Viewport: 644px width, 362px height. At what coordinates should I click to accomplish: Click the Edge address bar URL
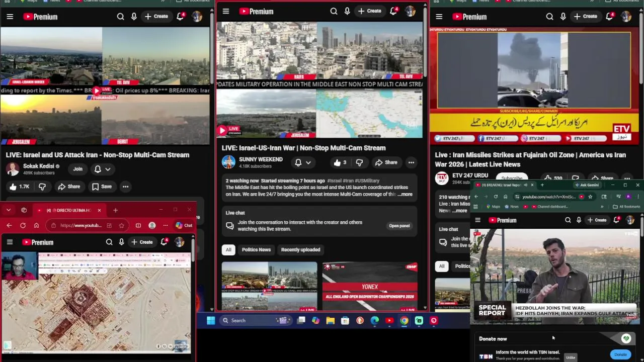tap(80, 226)
